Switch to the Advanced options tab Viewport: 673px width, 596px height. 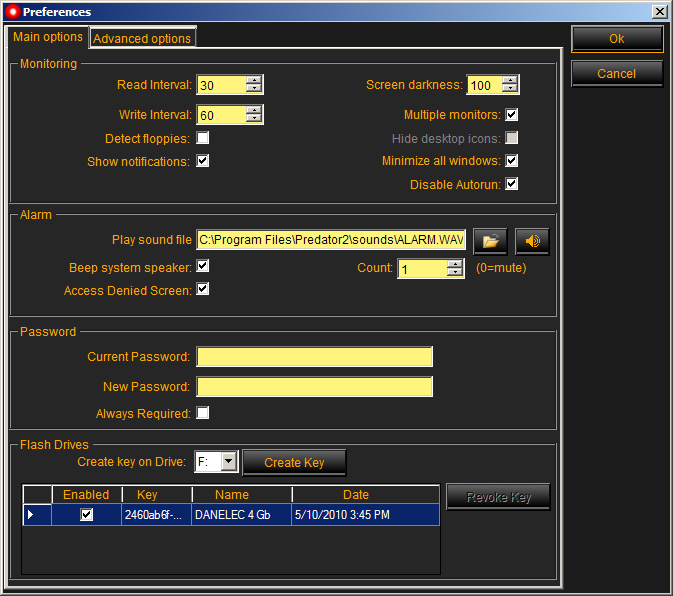coord(142,39)
